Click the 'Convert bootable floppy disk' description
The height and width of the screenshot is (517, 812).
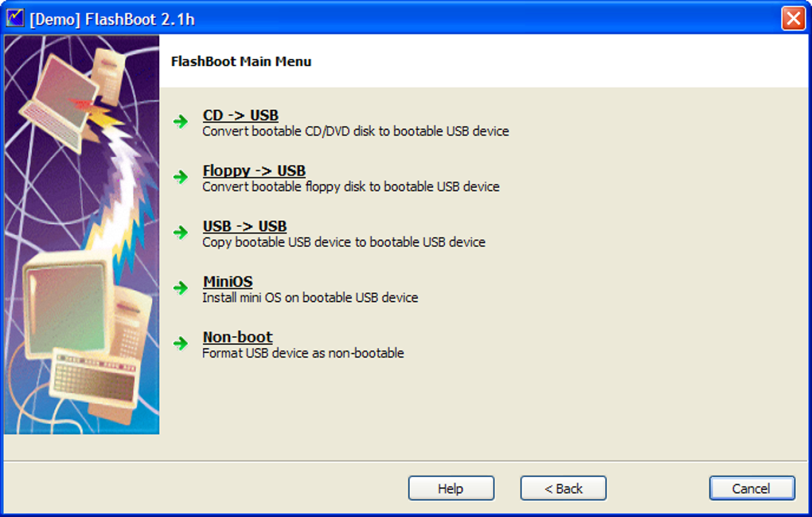pos(351,187)
